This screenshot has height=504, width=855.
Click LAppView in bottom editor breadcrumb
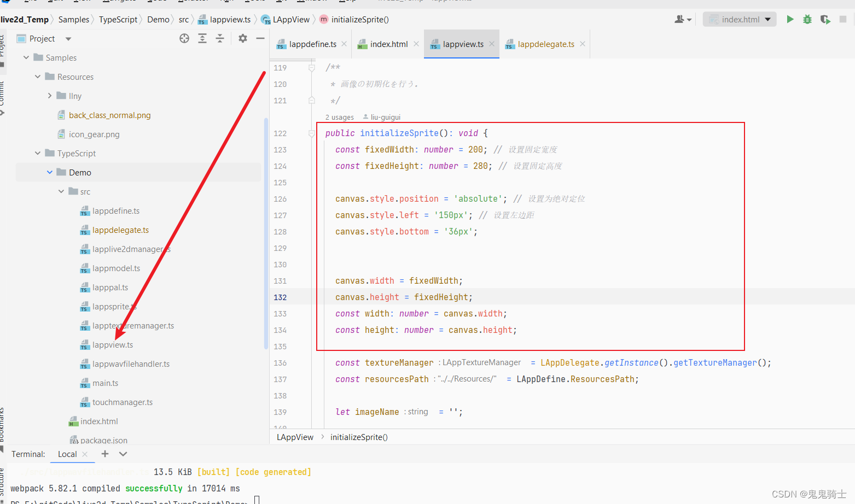[295, 437]
